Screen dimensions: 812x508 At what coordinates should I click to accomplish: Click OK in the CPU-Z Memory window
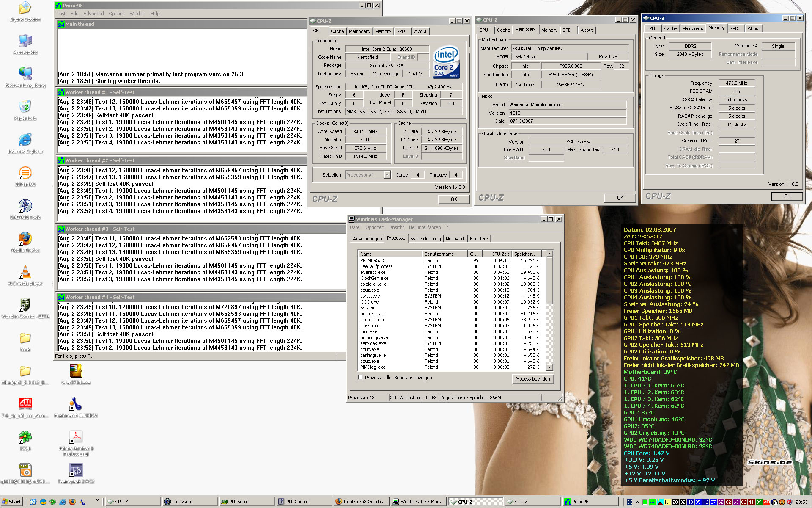[x=787, y=196]
